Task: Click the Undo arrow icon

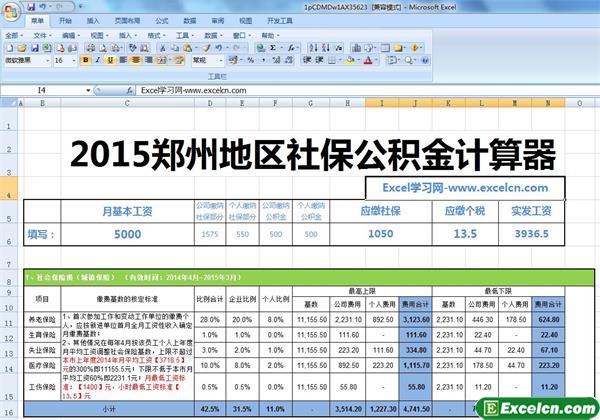Action: pos(218,48)
